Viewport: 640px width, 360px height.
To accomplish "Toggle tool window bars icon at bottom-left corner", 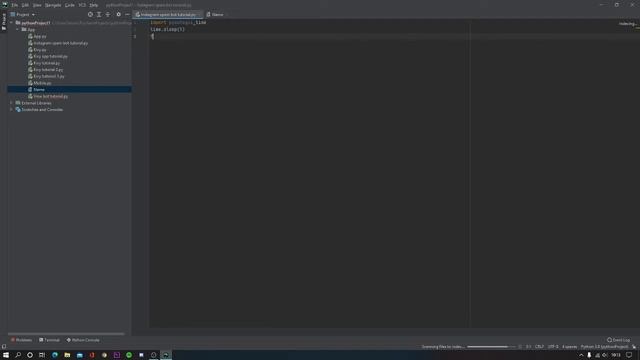I will tap(4, 347).
